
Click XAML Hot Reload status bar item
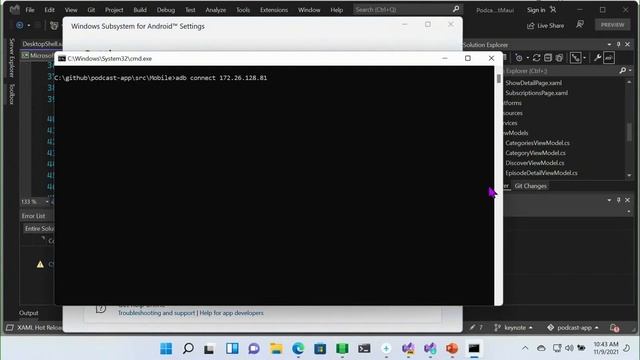click(35, 328)
